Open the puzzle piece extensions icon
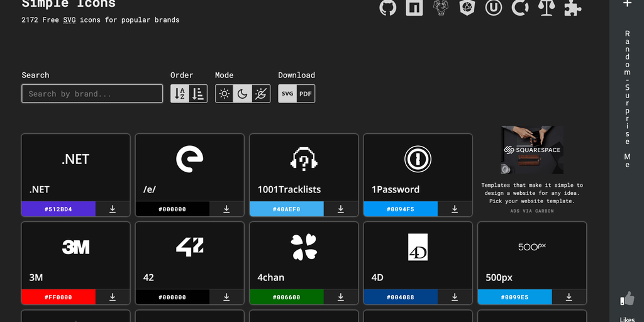 coord(572,8)
